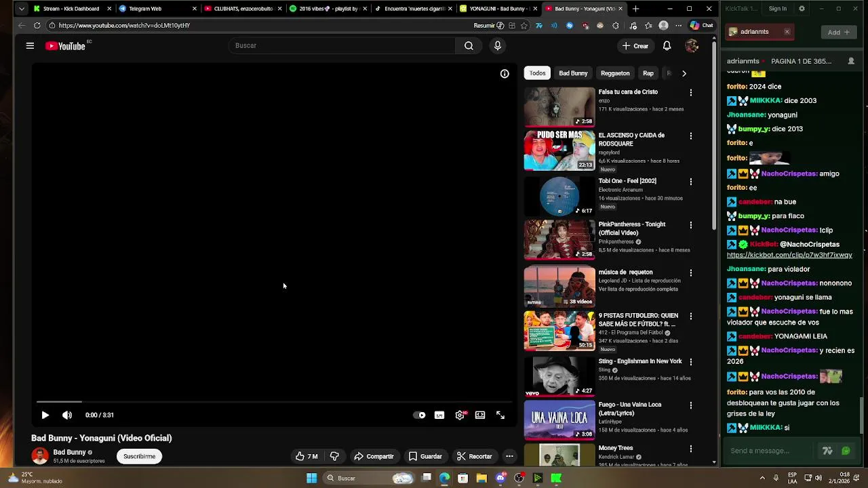This screenshot has width=868, height=488.
Task: Switch to Stream - Kick Dashboard tab
Action: (x=71, y=9)
